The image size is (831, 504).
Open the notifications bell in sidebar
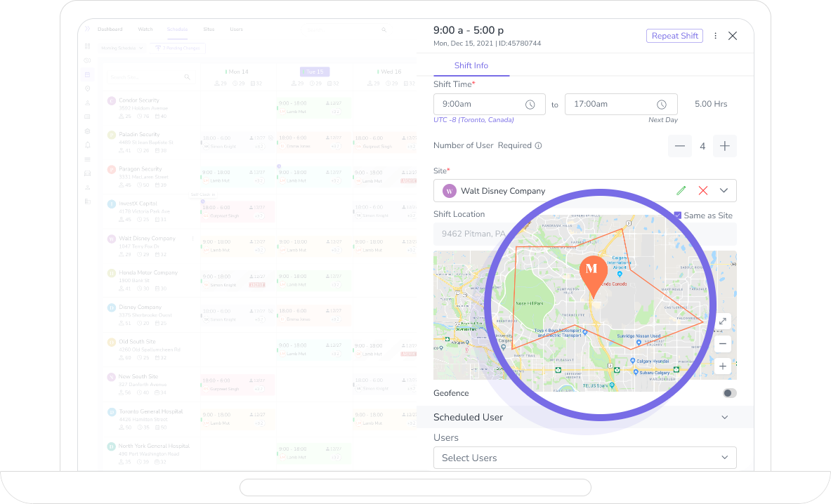pos(87,145)
